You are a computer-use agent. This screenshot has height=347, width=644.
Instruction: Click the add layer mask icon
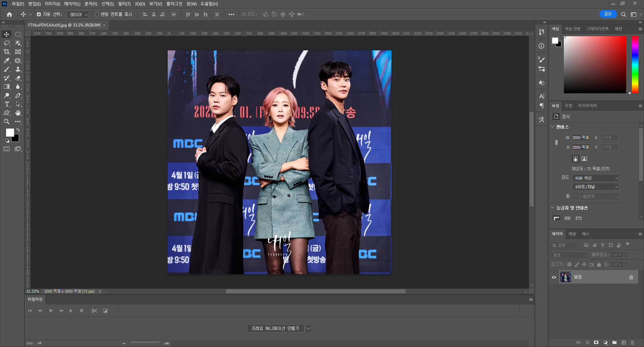pos(596,343)
